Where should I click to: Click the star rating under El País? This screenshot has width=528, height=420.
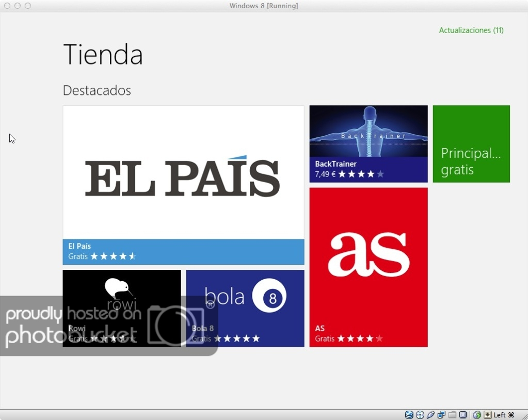point(115,256)
